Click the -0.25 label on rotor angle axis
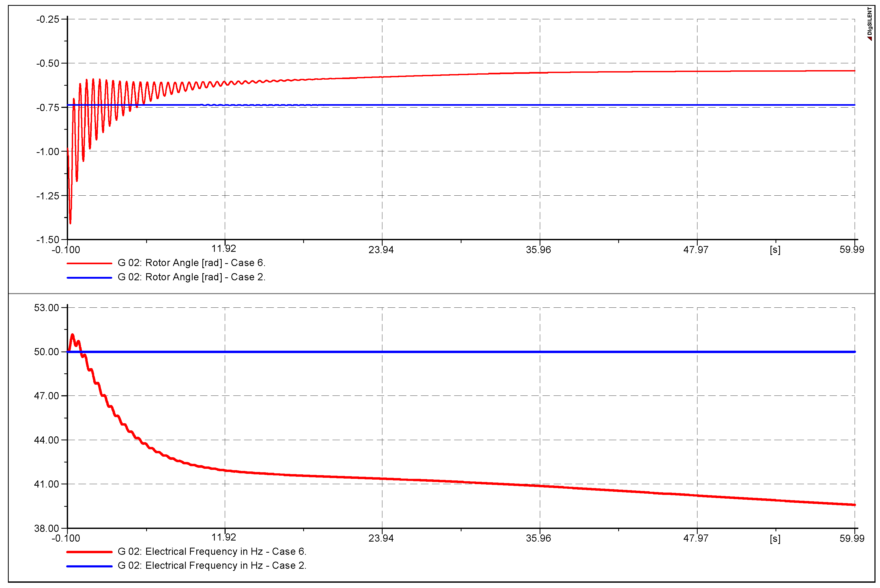The width and height of the screenshot is (880, 588). point(48,19)
